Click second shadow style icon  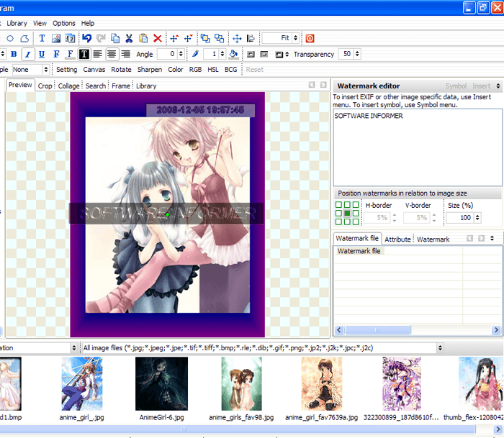(x=264, y=54)
